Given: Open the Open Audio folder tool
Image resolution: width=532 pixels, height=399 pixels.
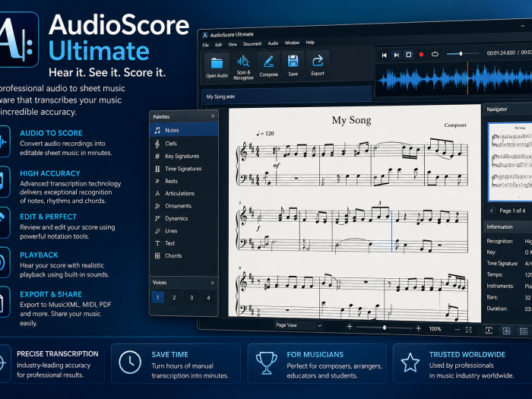Looking at the screenshot, I should click(217, 67).
